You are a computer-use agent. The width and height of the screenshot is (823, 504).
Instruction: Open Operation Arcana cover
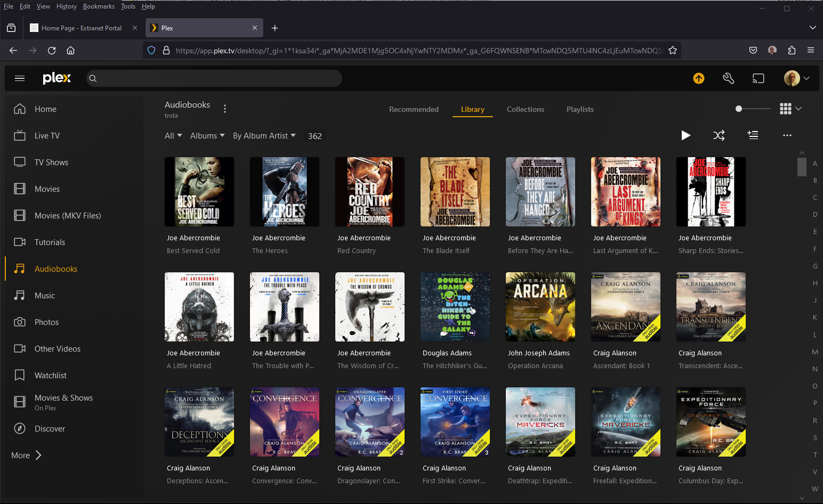540,307
